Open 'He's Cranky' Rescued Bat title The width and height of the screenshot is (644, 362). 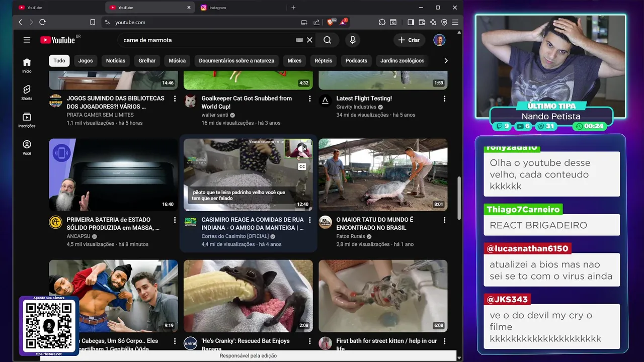point(246,344)
